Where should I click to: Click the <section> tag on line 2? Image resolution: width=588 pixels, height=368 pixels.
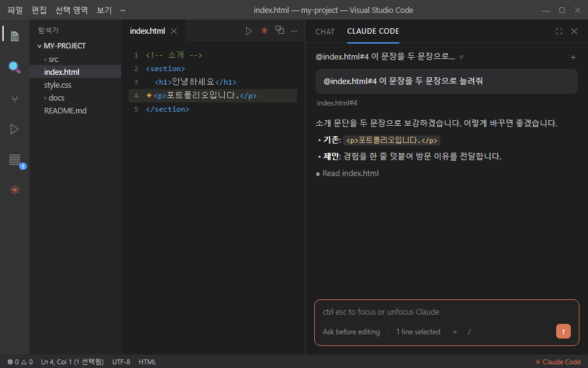[x=165, y=69]
